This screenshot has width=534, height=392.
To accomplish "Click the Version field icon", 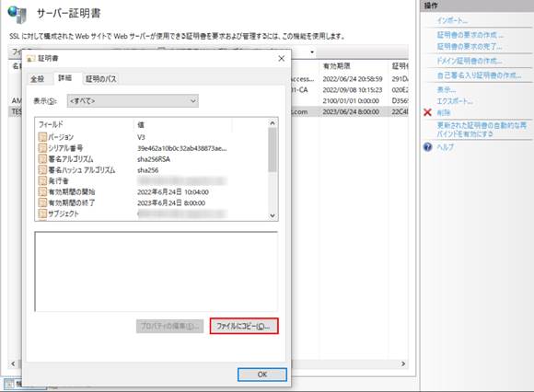I will pos(42,137).
